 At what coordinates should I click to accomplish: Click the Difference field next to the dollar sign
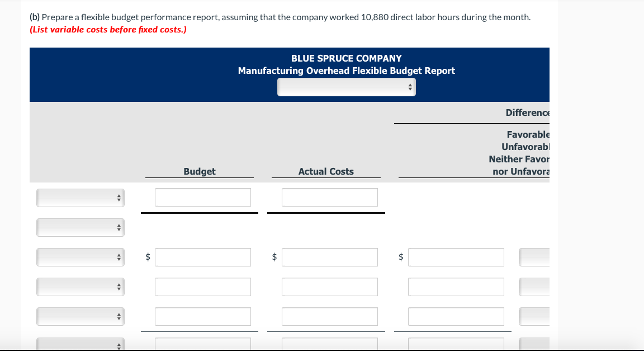456,257
